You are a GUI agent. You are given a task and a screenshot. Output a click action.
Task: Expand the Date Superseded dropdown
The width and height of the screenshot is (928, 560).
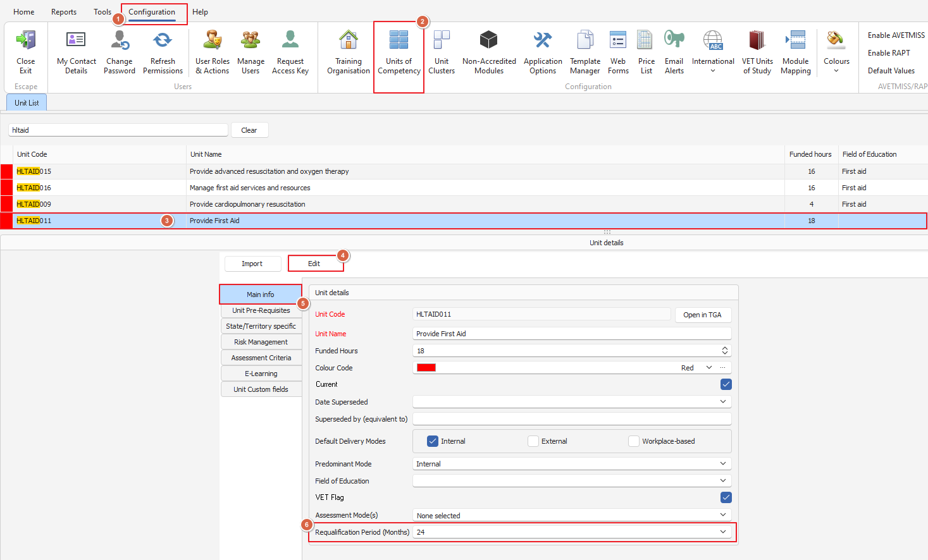[x=723, y=402]
